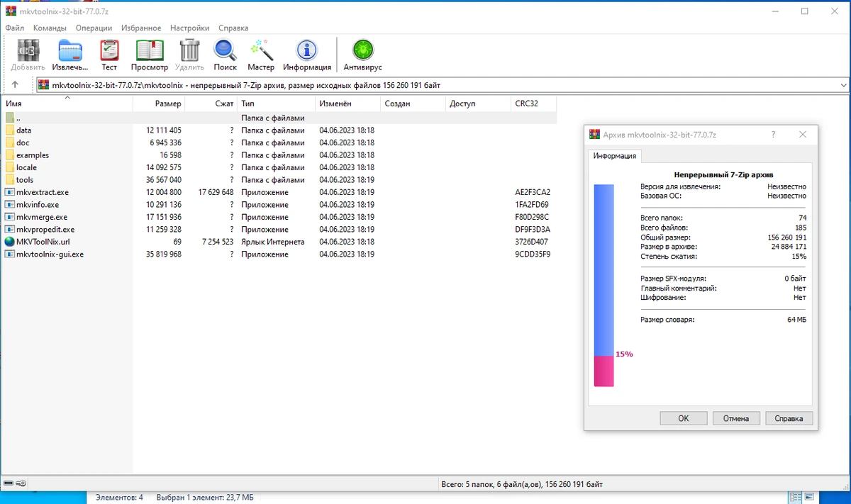Click the help question mark in dialog title
This screenshot has width=851, height=504.
click(x=773, y=135)
